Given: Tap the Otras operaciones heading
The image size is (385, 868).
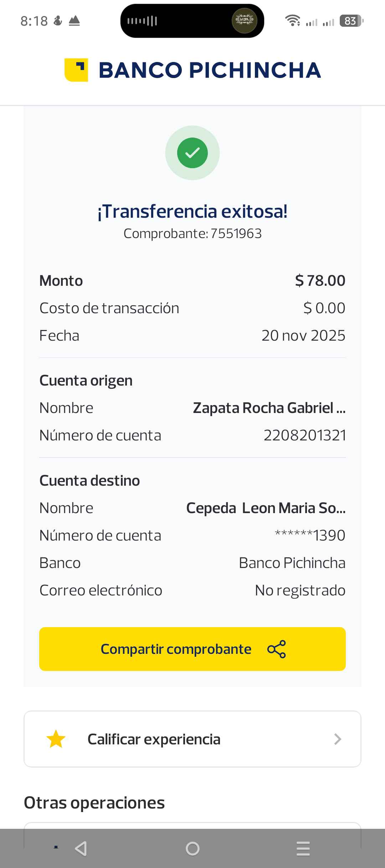Looking at the screenshot, I should point(94,803).
